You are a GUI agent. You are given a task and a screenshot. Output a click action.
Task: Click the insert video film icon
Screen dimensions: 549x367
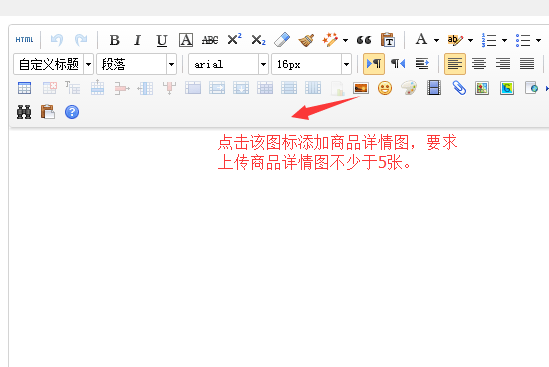(433, 88)
